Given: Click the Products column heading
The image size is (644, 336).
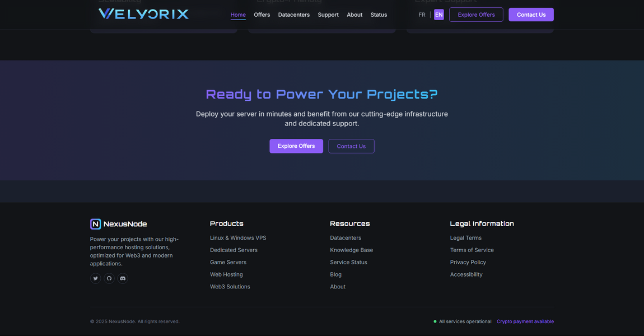Looking at the screenshot, I should [x=227, y=223].
